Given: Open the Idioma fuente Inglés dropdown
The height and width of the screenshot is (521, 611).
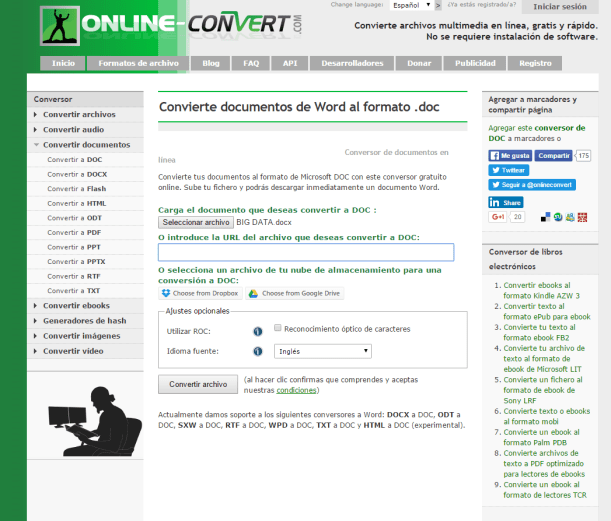Looking at the screenshot, I should coord(323,351).
